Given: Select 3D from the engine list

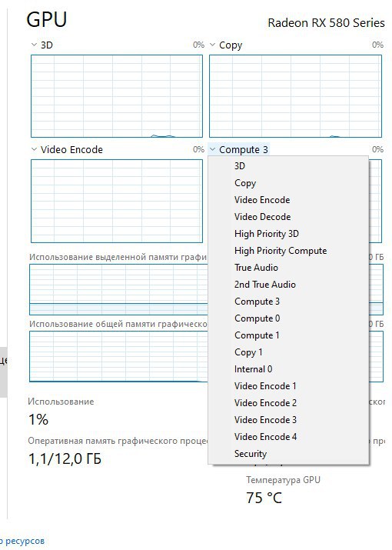Looking at the screenshot, I should pos(288,166).
